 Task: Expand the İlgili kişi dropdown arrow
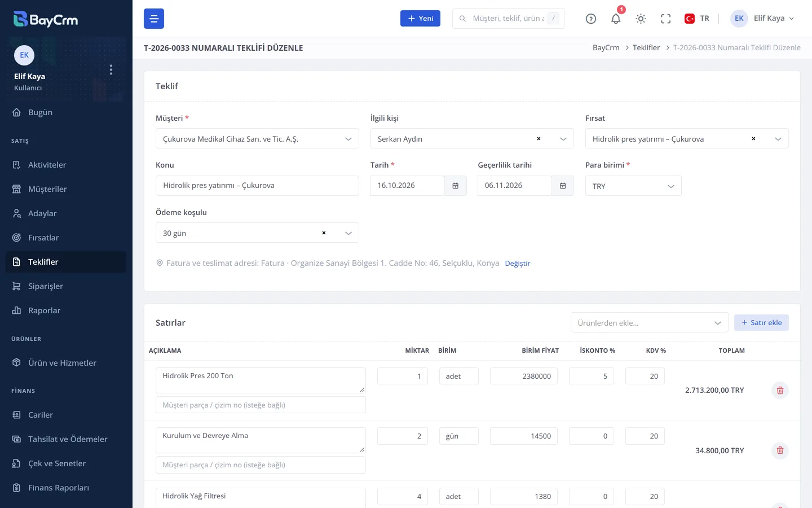(x=563, y=139)
